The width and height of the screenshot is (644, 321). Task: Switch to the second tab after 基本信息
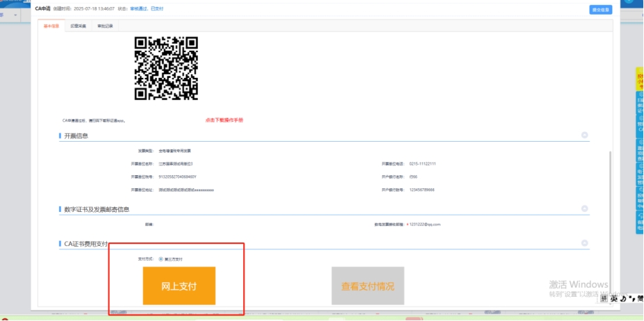[79, 26]
